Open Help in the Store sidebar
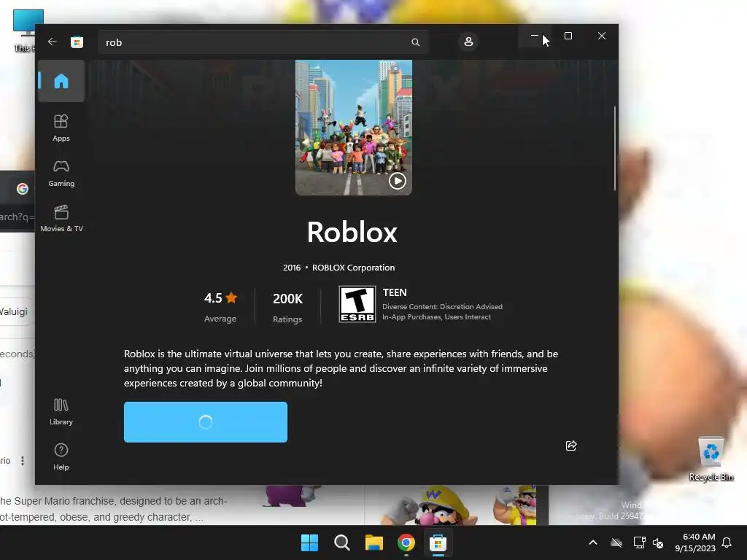Image resolution: width=747 pixels, height=560 pixels. coord(61,456)
